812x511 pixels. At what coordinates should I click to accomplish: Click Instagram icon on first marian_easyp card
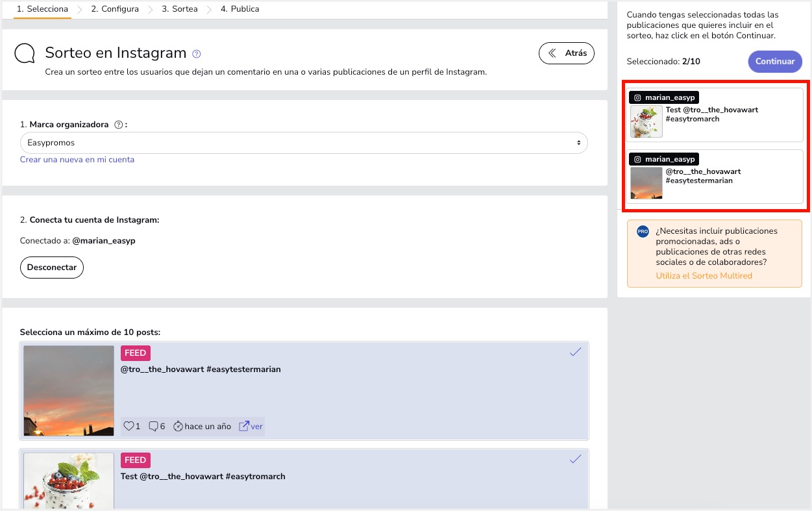coord(637,97)
